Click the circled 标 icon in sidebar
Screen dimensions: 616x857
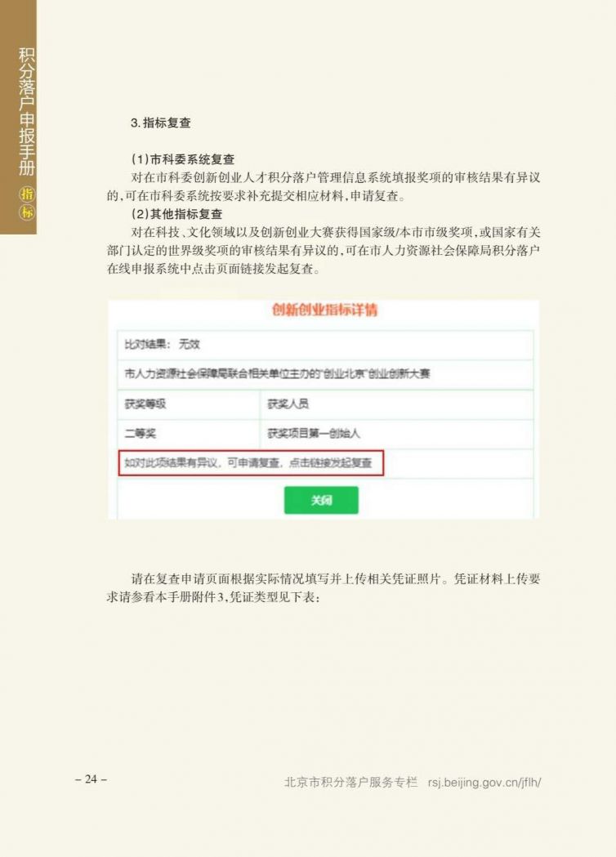tap(27, 212)
